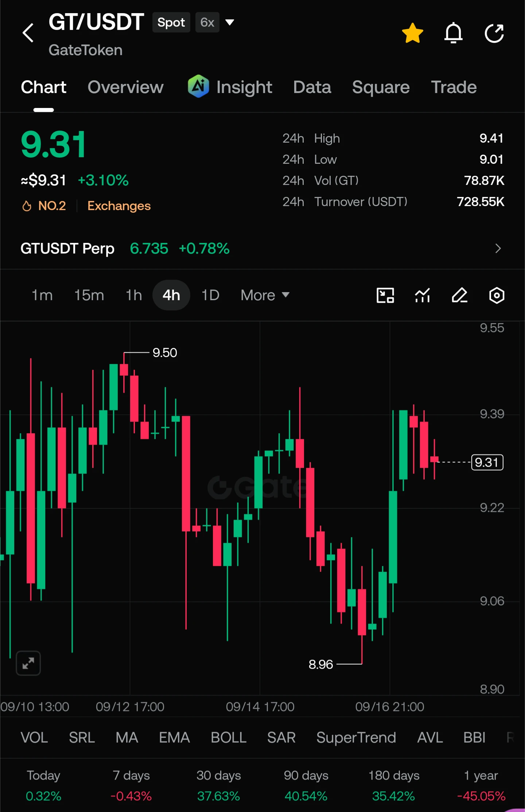Tap the 8.96 low marker on chart
The height and width of the screenshot is (812, 525).
(320, 664)
